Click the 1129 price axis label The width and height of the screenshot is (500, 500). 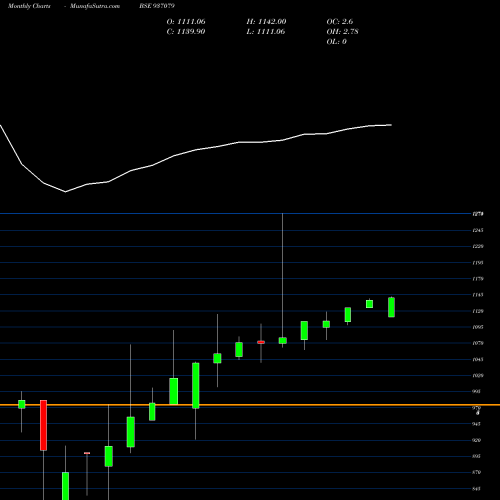click(x=478, y=311)
